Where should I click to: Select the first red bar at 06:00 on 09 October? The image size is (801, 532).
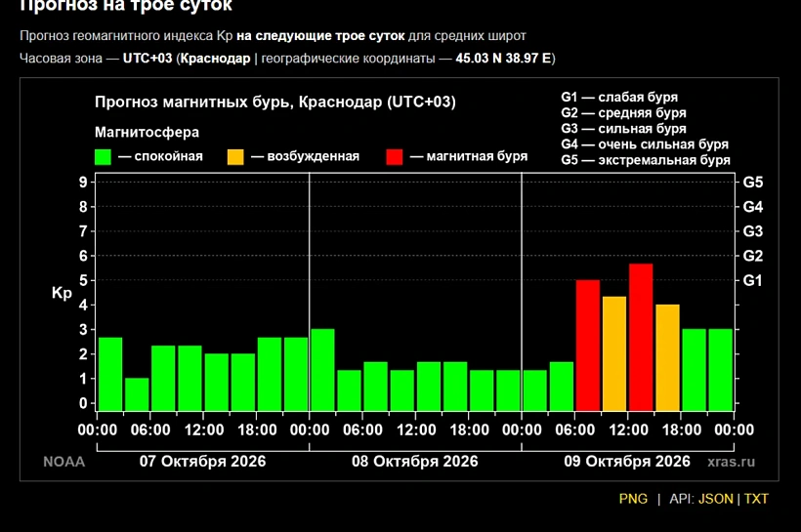coord(587,346)
